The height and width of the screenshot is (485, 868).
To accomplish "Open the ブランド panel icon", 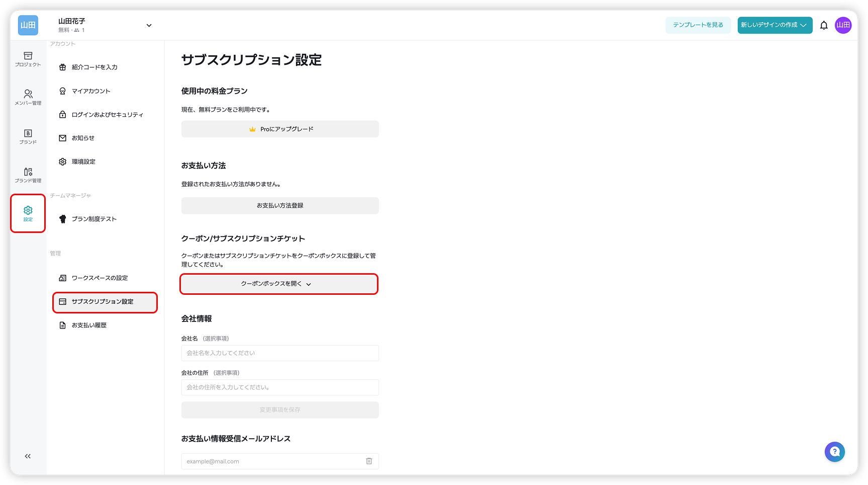I will coord(28,136).
